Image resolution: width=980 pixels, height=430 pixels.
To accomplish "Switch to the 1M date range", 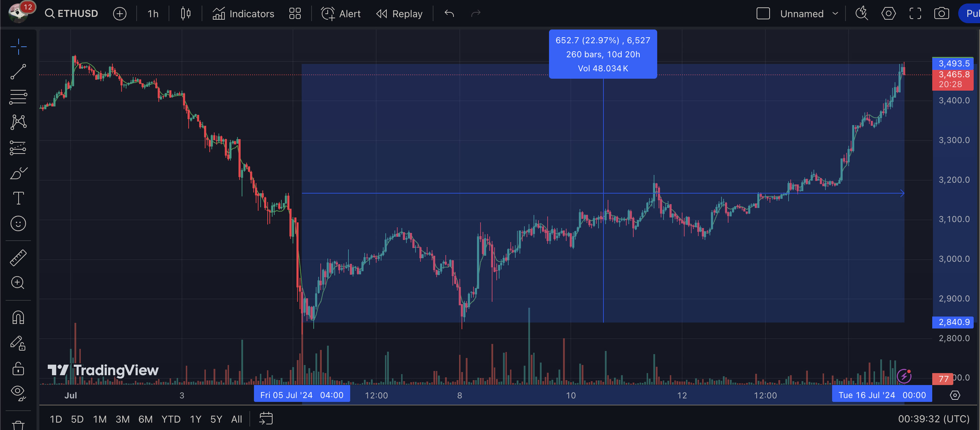I will 100,419.
